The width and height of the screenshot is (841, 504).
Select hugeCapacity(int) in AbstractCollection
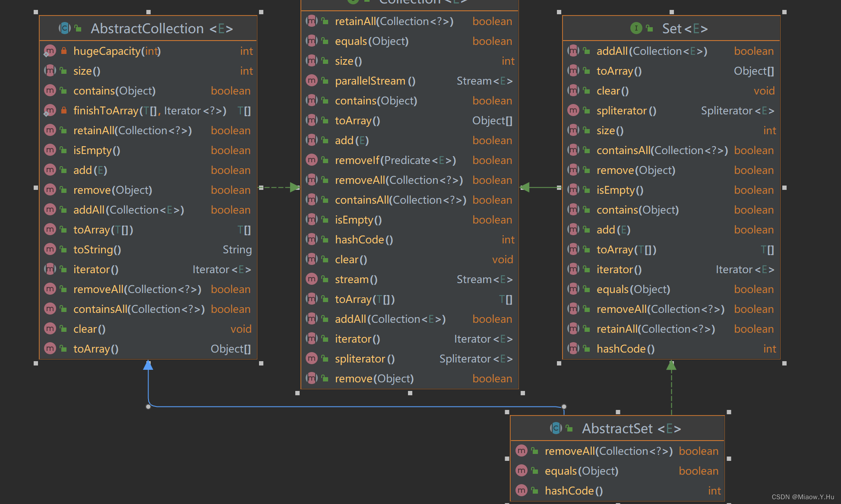point(117,51)
